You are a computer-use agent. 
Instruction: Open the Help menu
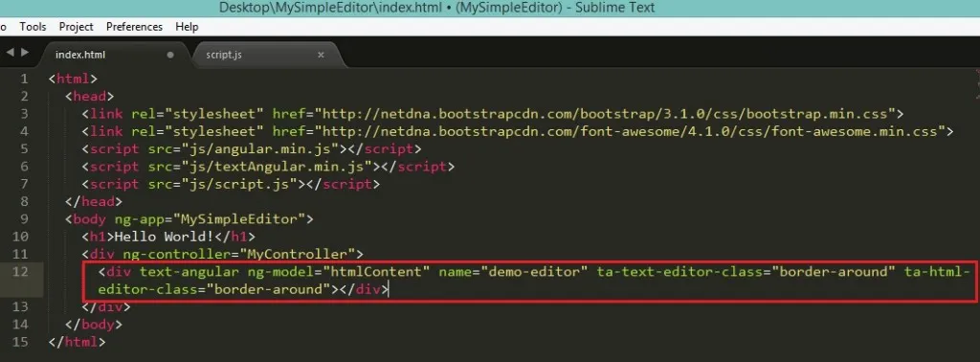click(x=187, y=27)
